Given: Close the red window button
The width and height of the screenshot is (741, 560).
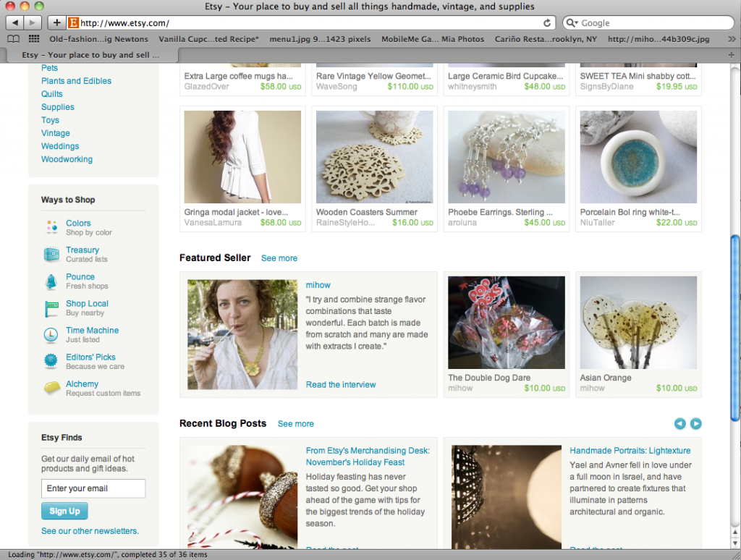Looking at the screenshot, I should point(9,6).
